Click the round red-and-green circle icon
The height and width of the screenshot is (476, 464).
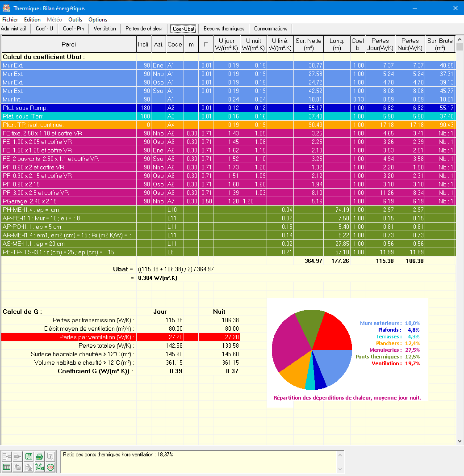pyautogui.click(x=50, y=467)
